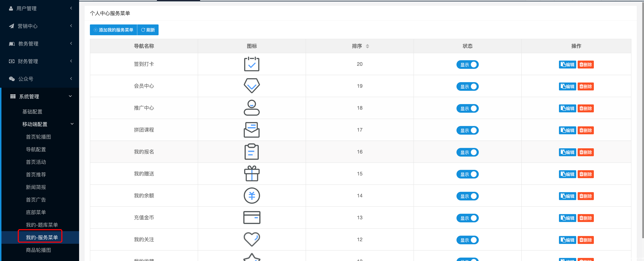Screen dimensions: 644x261
Task: Toggle 显示 switch for 签到打卡
Action: [x=467, y=65]
